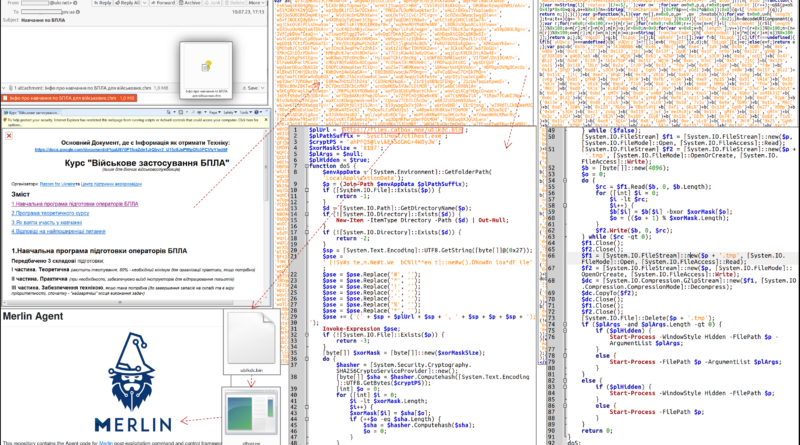Click the broken image red X icon
Screen dimensions: 800x445
9,135
